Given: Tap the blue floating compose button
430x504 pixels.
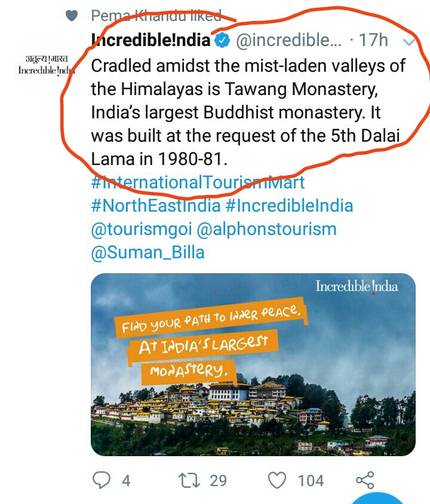Looking at the screenshot, I should 380,498.
